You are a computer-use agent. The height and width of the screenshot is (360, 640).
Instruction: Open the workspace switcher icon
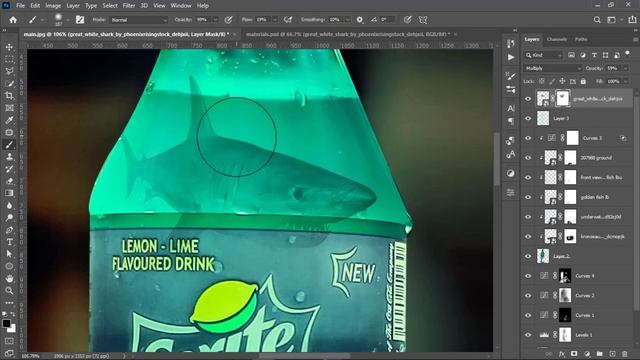[611, 20]
